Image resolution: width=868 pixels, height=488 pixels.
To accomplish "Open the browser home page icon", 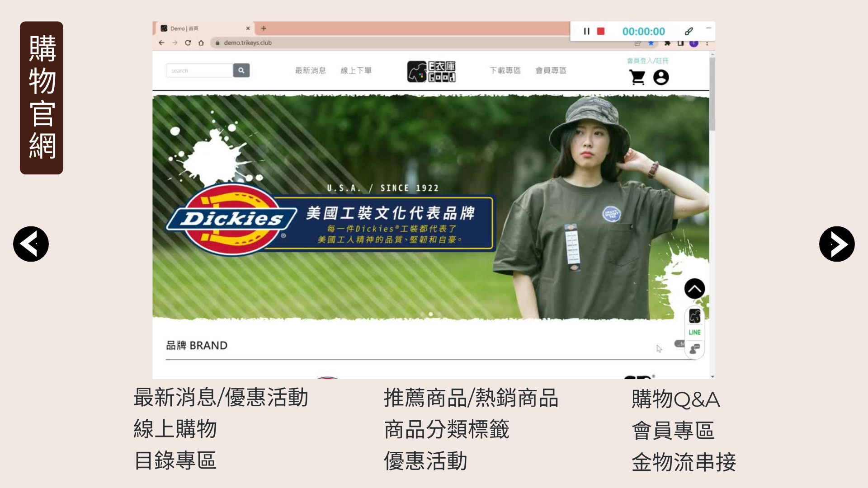I will point(201,42).
